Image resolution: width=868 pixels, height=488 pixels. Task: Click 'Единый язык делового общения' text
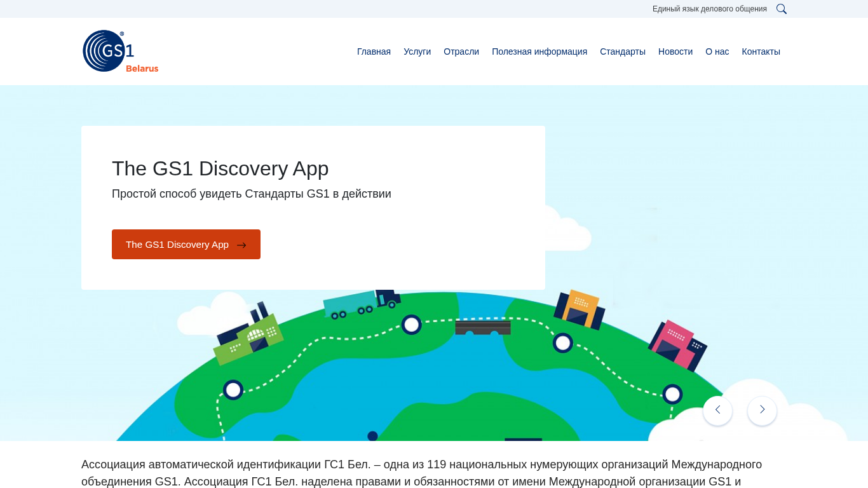pyautogui.click(x=709, y=9)
